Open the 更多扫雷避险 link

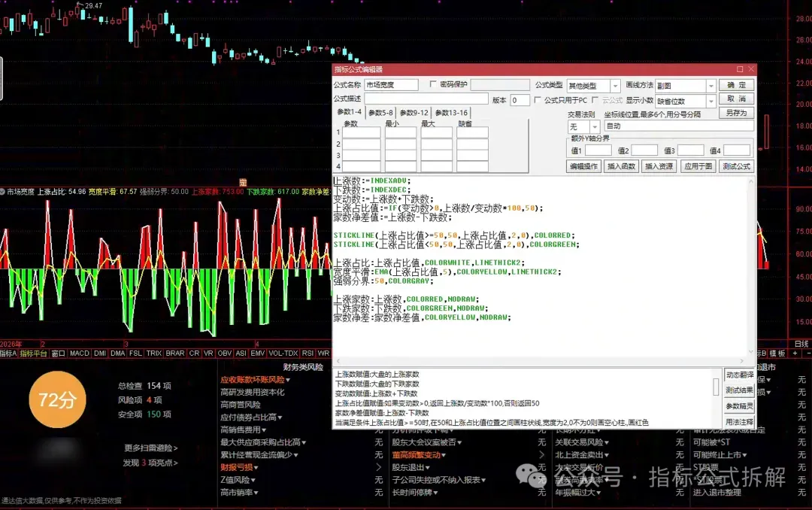click(150, 448)
